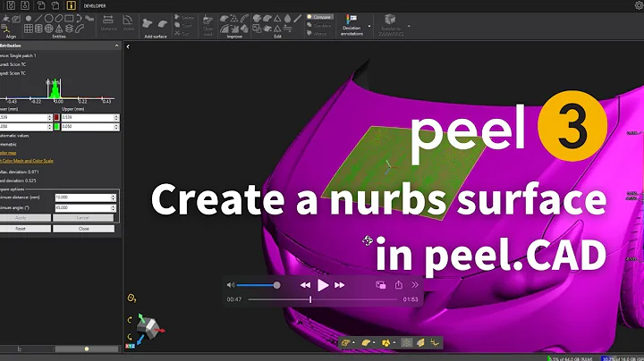Select the plane grid entity tool
The width and height of the screenshot is (644, 361).
29,29
